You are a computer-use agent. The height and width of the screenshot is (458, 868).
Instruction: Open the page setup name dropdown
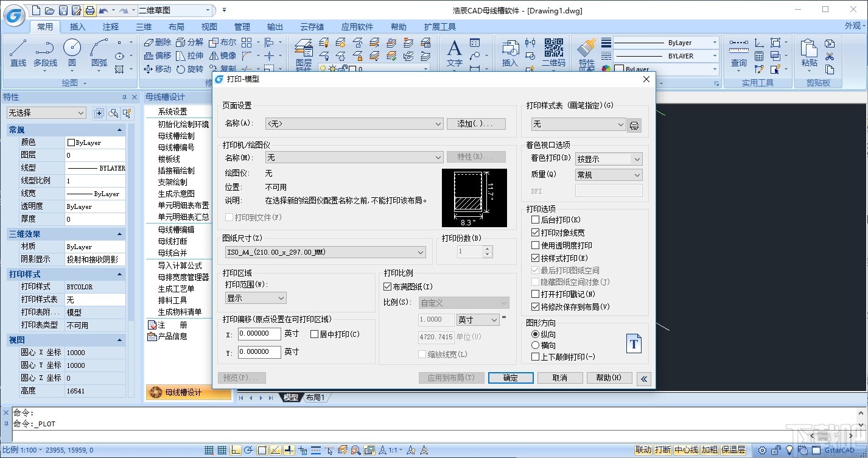(x=354, y=124)
